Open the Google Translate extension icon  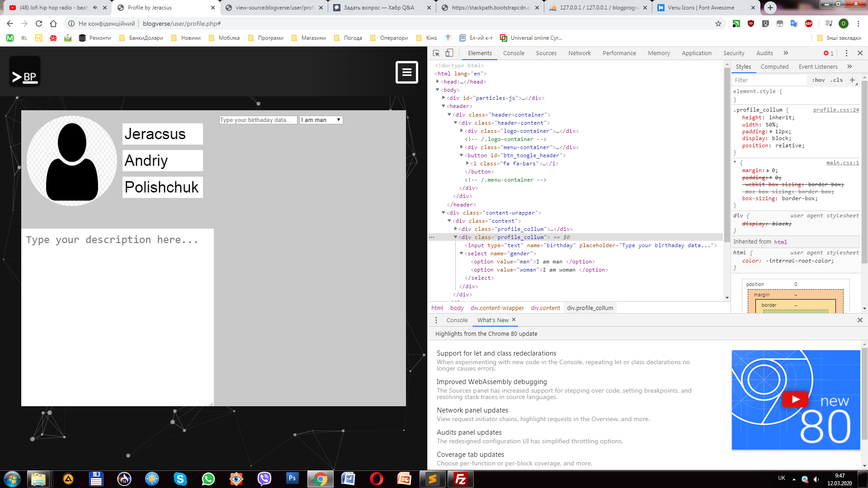(794, 23)
